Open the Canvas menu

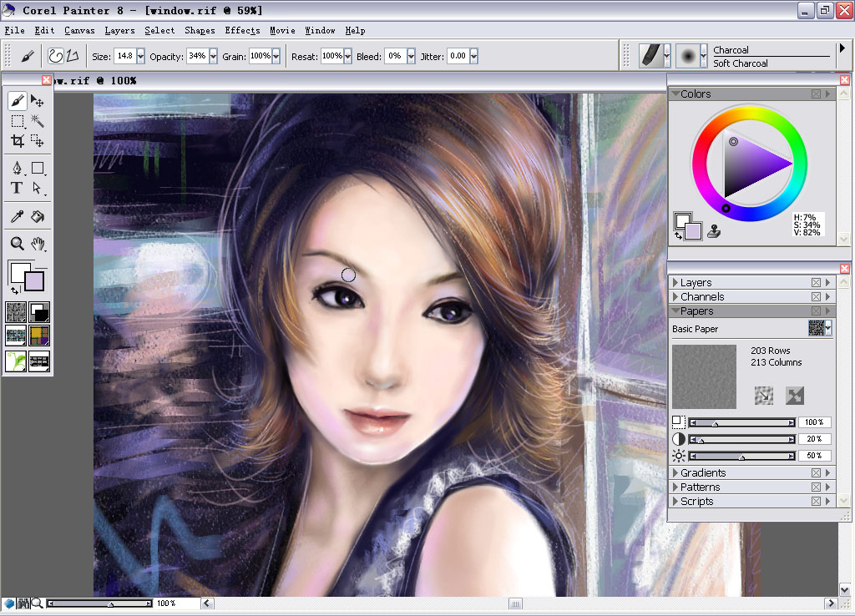coord(79,31)
